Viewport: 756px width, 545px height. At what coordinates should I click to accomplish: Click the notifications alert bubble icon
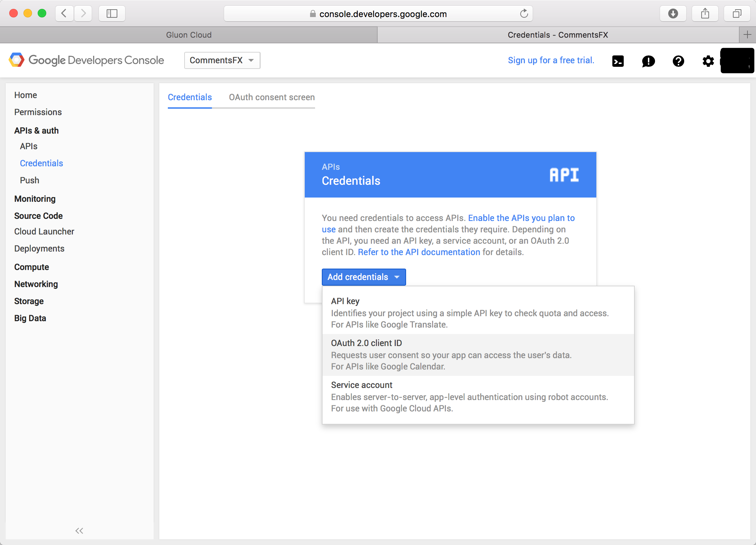tap(648, 61)
